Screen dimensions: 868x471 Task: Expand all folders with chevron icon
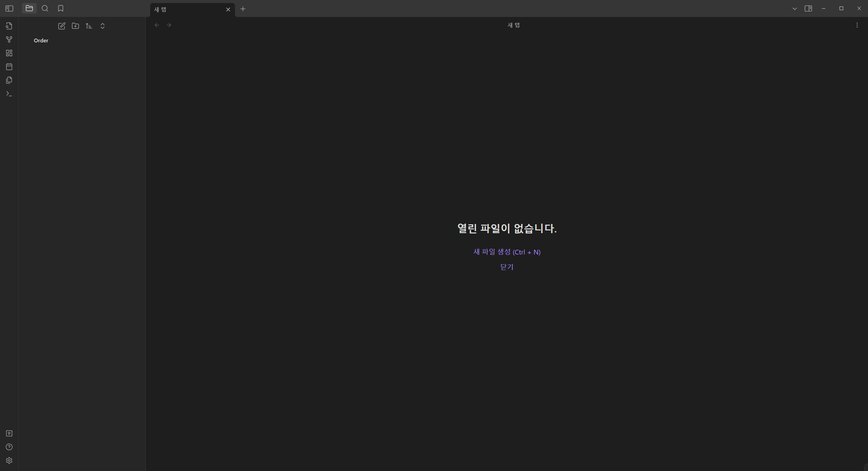(102, 26)
